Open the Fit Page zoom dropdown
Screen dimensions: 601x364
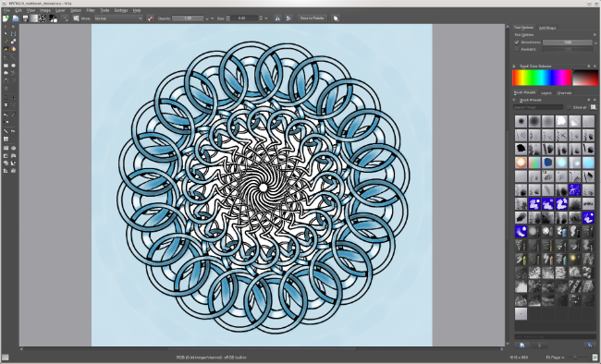(555, 358)
